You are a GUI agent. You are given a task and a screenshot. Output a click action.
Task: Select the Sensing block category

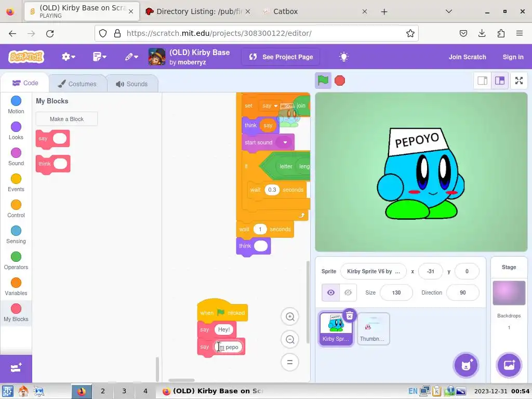[x=16, y=235]
